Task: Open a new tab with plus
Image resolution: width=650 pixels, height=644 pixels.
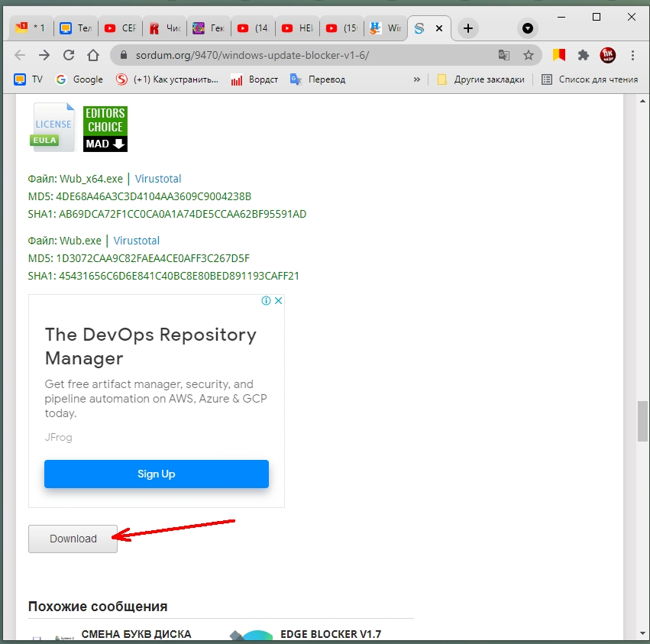Action: click(x=468, y=28)
